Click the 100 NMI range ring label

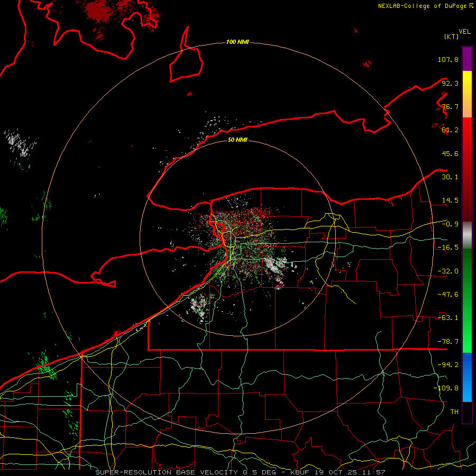pos(237,42)
